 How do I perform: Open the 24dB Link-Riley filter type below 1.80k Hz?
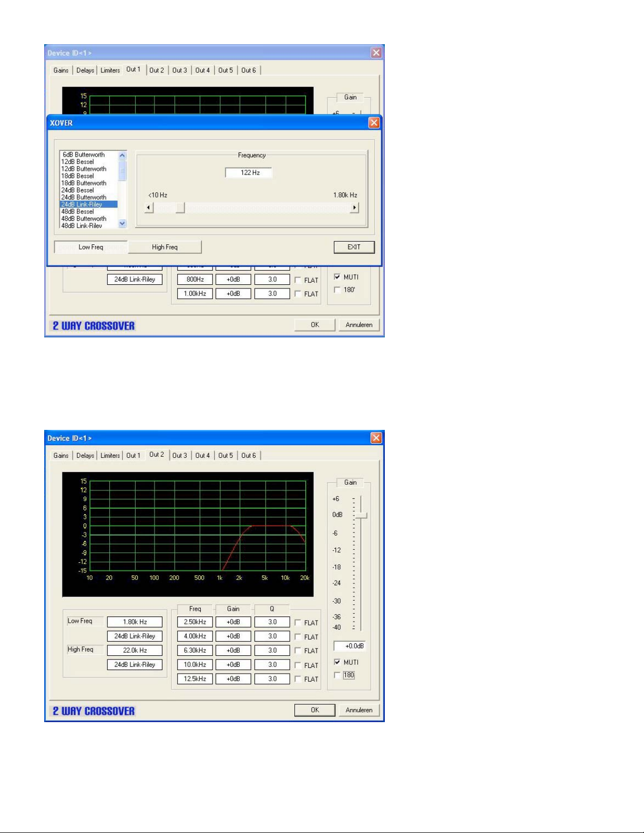135,636
